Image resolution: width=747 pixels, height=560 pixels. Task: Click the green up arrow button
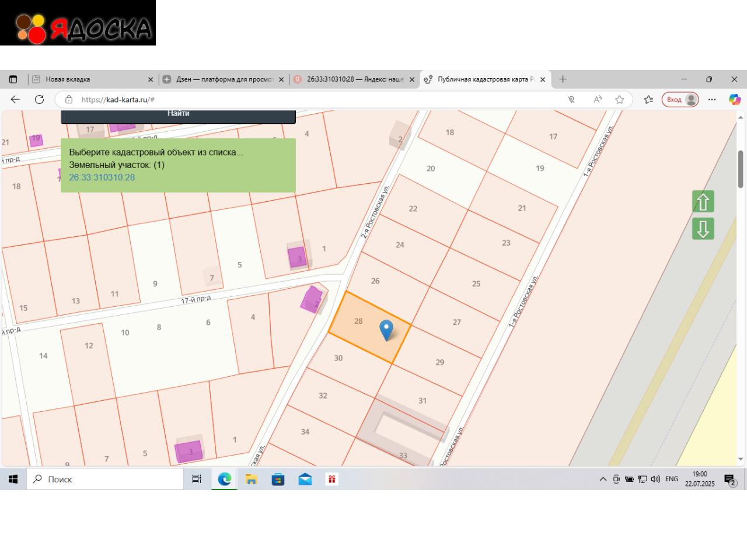(x=703, y=202)
